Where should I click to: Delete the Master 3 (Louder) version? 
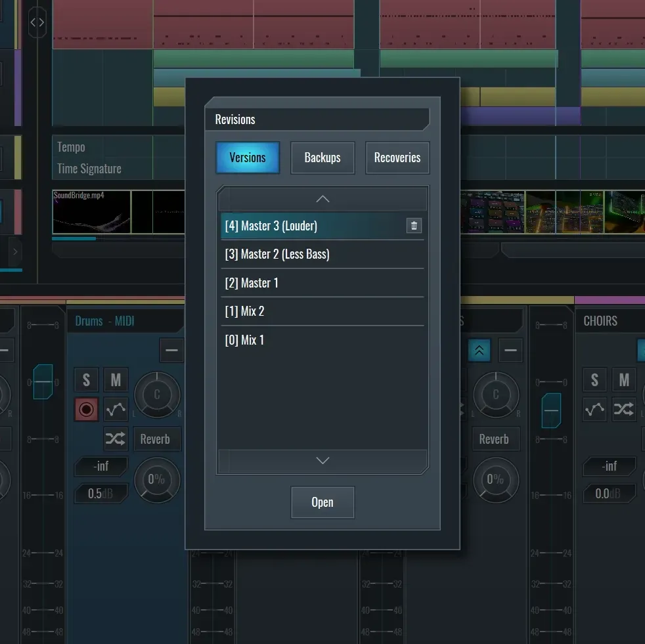tap(414, 226)
